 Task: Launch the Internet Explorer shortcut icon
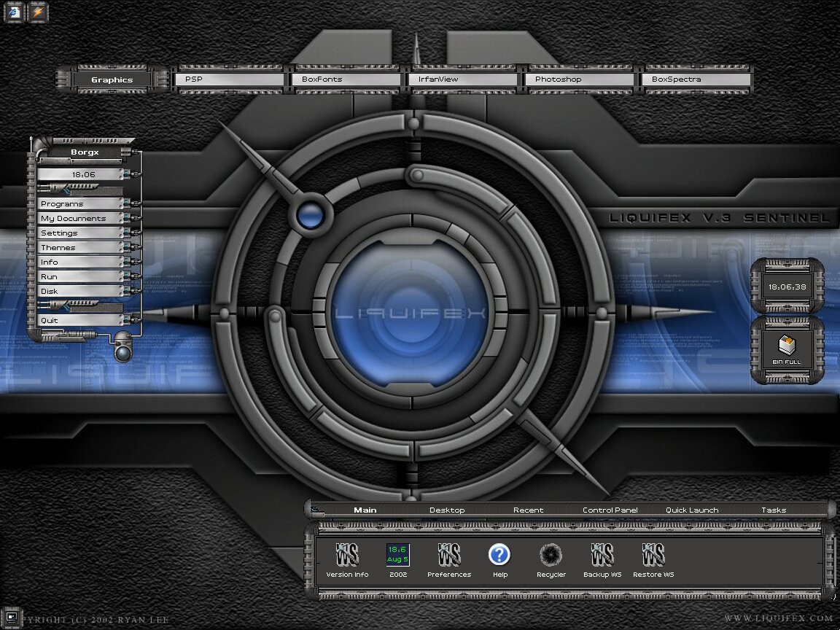(x=15, y=12)
